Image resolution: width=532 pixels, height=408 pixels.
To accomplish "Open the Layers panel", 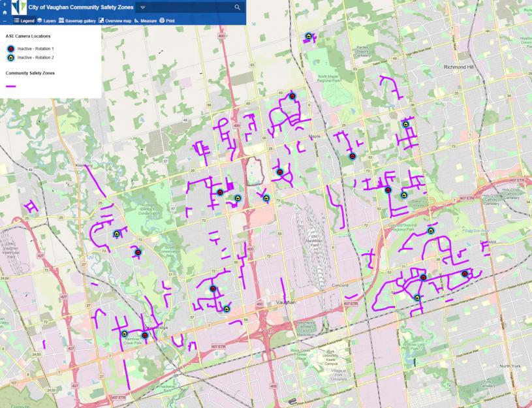I will click(46, 21).
